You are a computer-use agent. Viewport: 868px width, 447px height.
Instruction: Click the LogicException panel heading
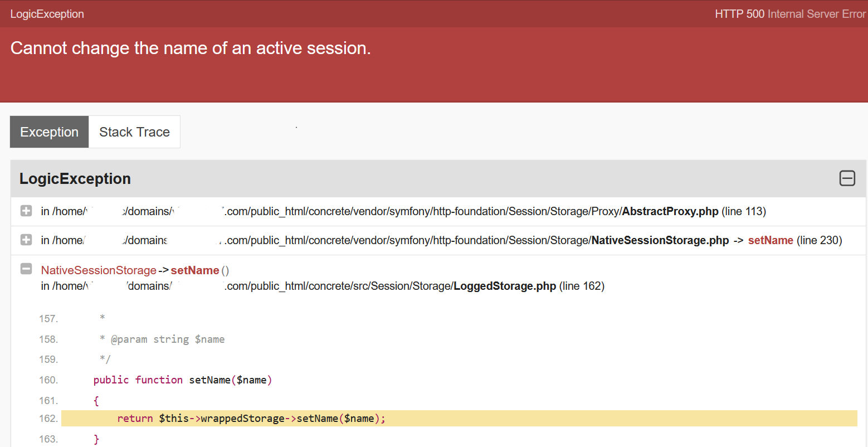coord(75,178)
